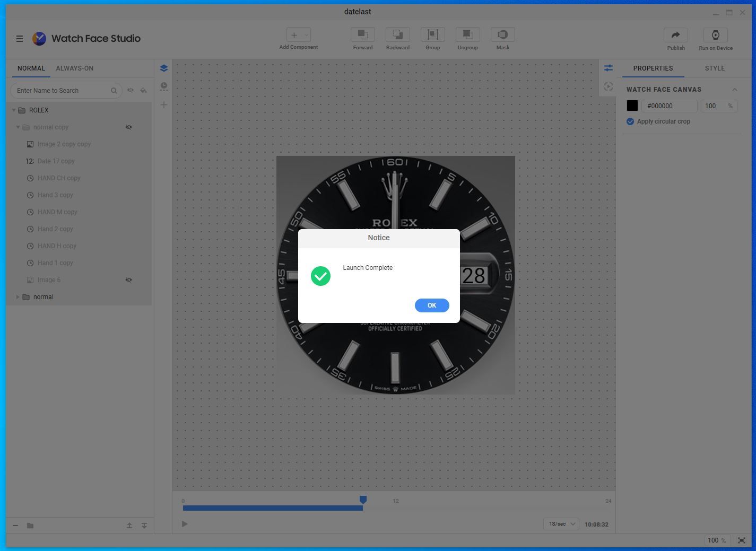
Task: Open the black canvas color swatch
Action: pyautogui.click(x=632, y=106)
